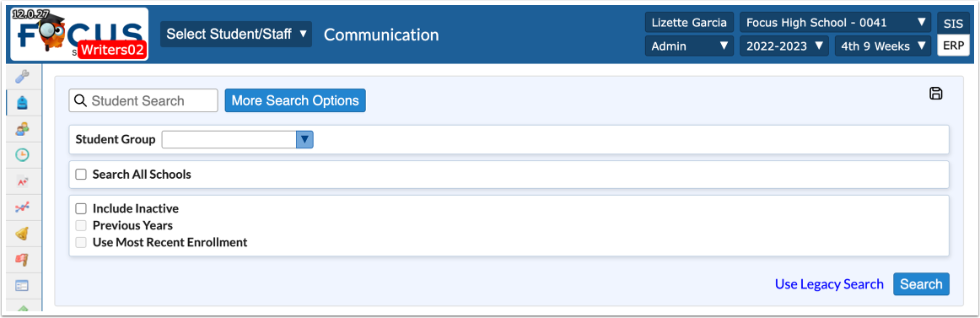Image resolution: width=980 pixels, height=318 pixels.
Task: Switch to the SIS tab
Action: click(x=953, y=23)
